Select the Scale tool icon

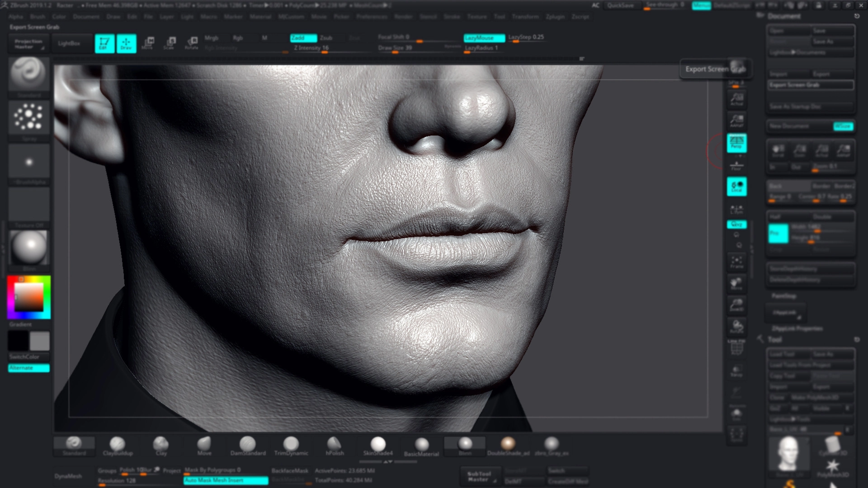click(170, 43)
